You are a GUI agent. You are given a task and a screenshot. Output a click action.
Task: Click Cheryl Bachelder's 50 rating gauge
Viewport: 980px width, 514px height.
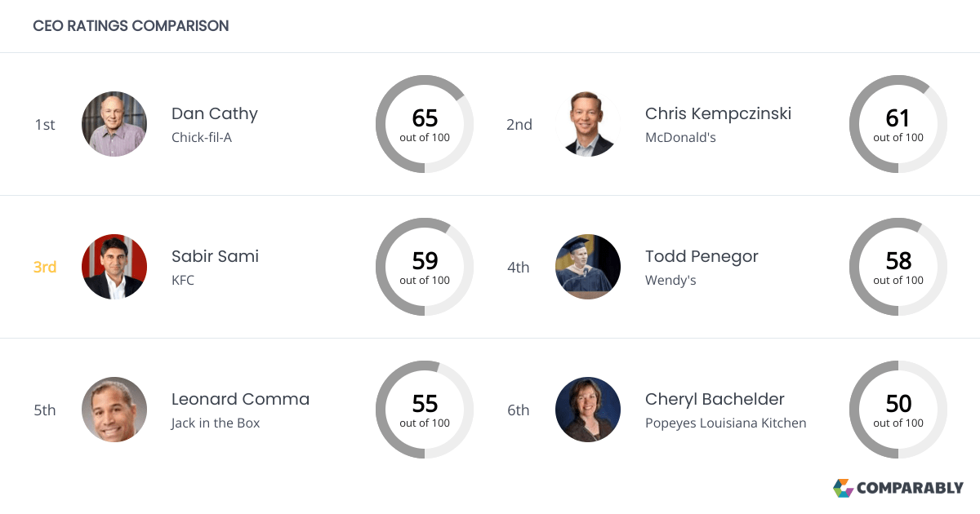(898, 410)
